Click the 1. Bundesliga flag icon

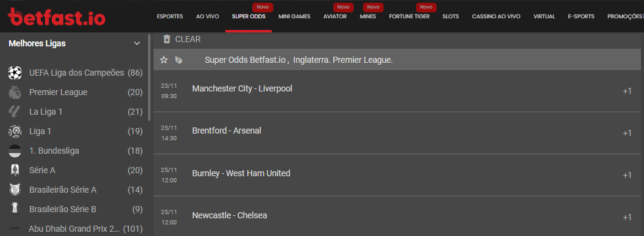coord(15,151)
